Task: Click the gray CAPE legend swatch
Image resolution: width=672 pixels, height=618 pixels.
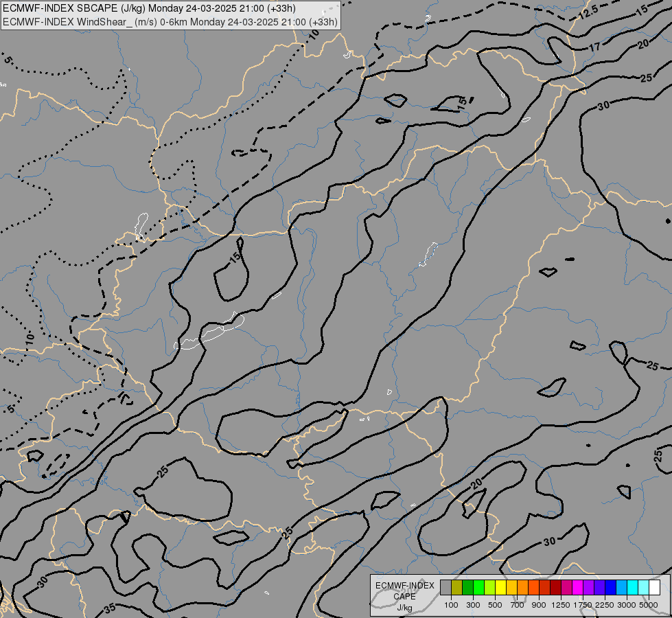Action: [445, 588]
